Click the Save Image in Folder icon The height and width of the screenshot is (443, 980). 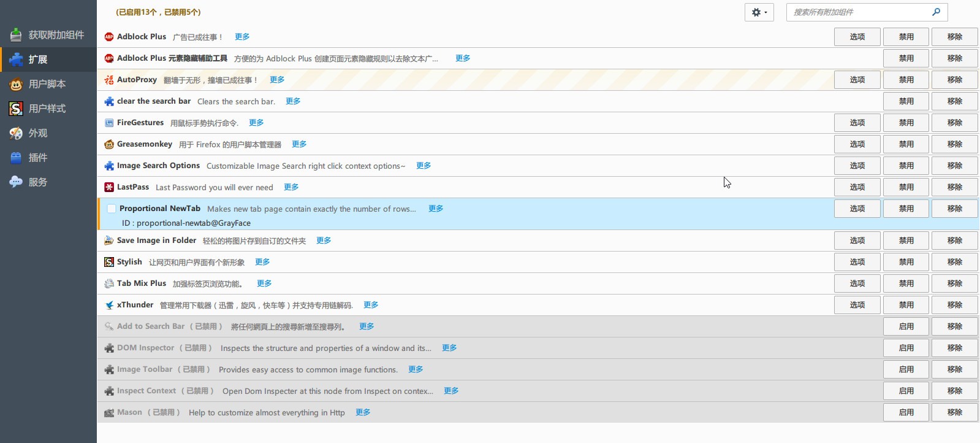click(x=109, y=241)
